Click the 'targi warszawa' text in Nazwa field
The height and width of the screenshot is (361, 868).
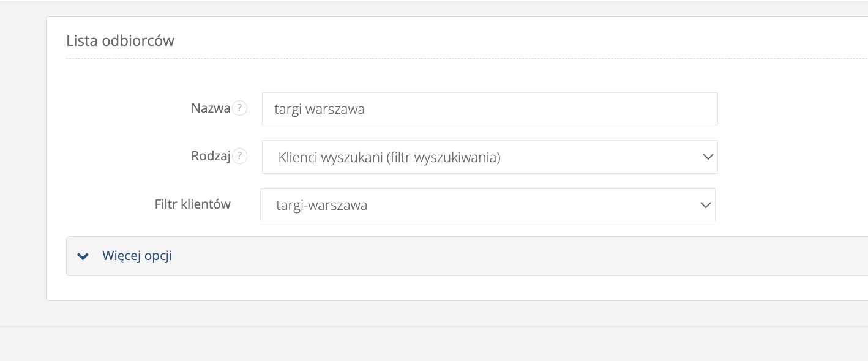[x=320, y=110]
